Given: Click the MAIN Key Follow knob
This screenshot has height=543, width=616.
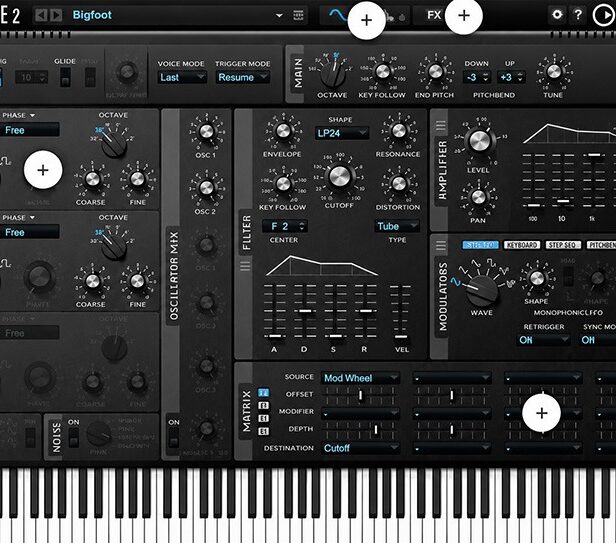Looking at the screenshot, I should pyautogui.click(x=382, y=72).
